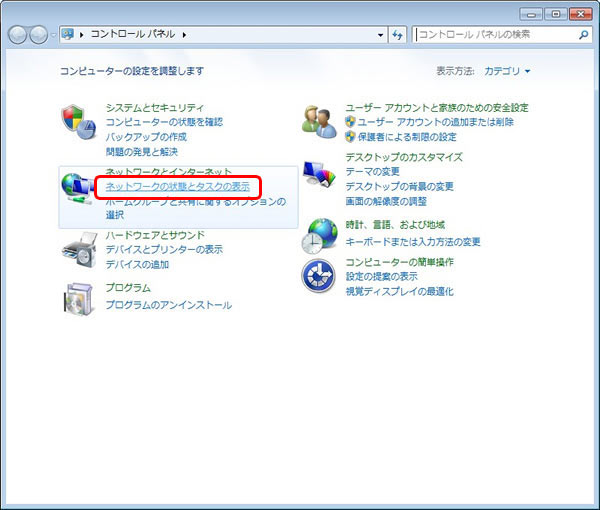The image size is (600, 510).
Task: Click the Network and Internet globe icon
Action: (78, 187)
